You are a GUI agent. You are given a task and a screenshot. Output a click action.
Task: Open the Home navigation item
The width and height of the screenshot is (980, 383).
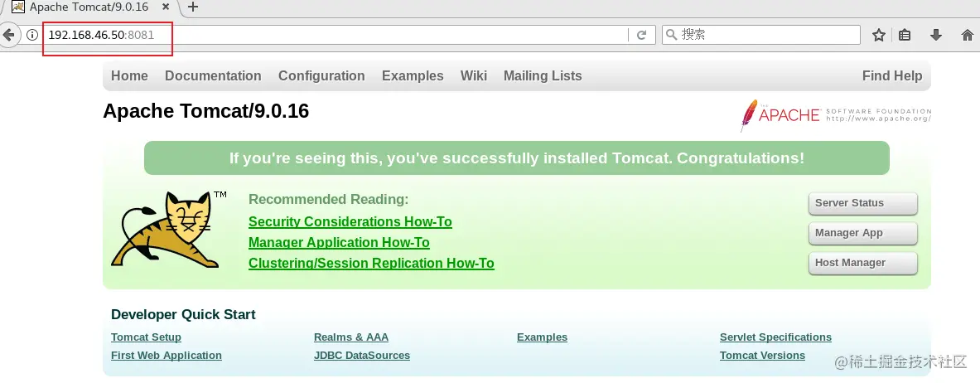pyautogui.click(x=129, y=75)
